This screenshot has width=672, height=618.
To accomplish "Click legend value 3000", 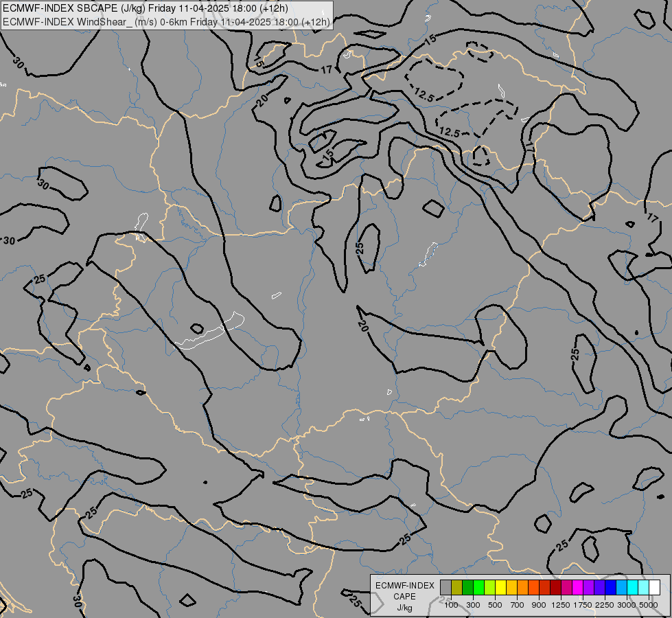I will [x=627, y=605].
